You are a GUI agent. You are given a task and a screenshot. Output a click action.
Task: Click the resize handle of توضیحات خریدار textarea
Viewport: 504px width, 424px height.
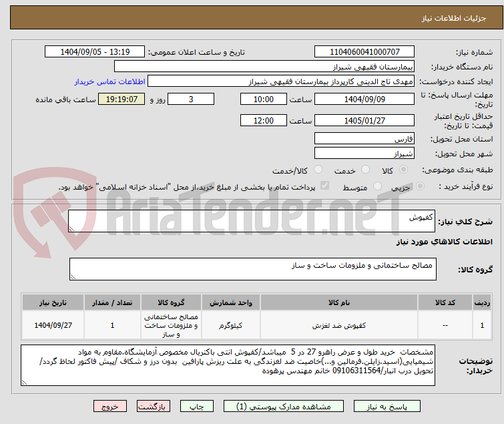(25, 382)
